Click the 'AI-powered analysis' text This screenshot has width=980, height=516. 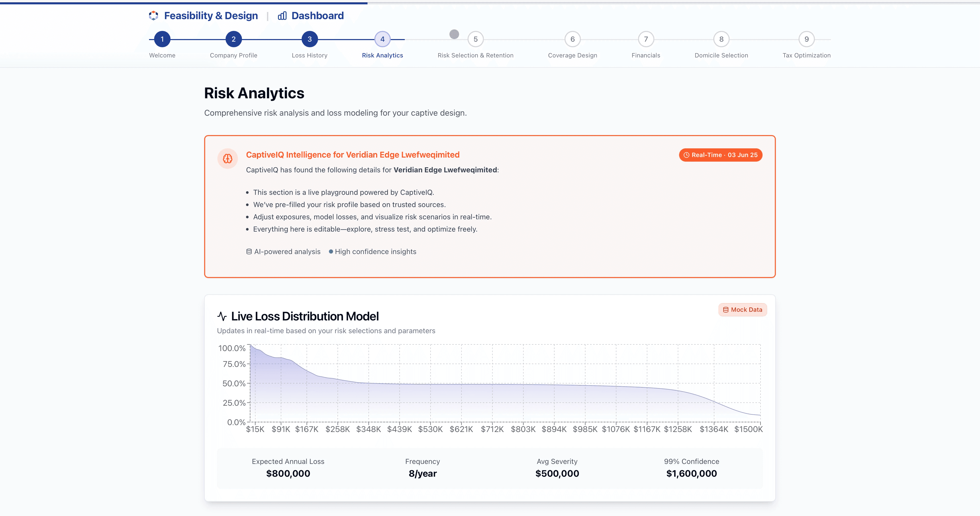pos(287,251)
